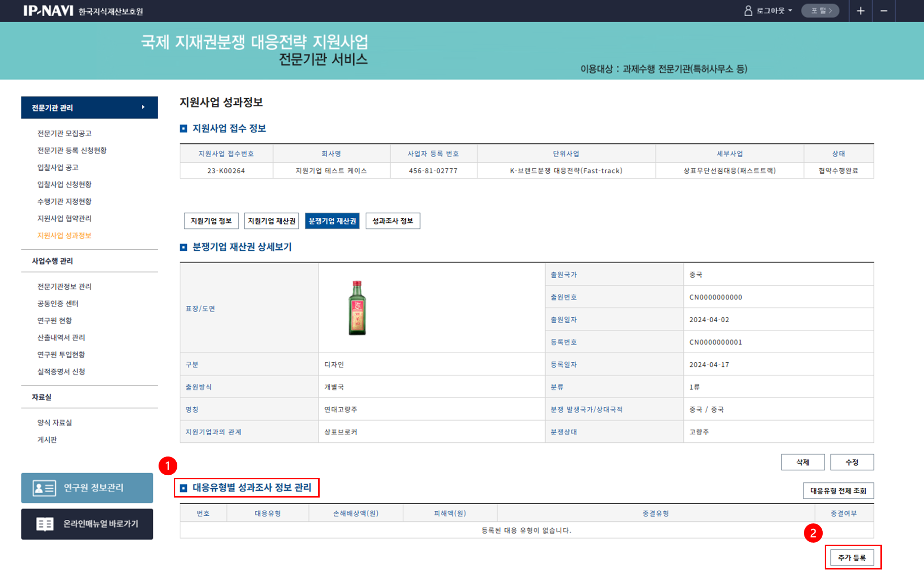Expand the 전문기관 관리 menu arrow
This screenshot has width=924, height=570.
(143, 107)
